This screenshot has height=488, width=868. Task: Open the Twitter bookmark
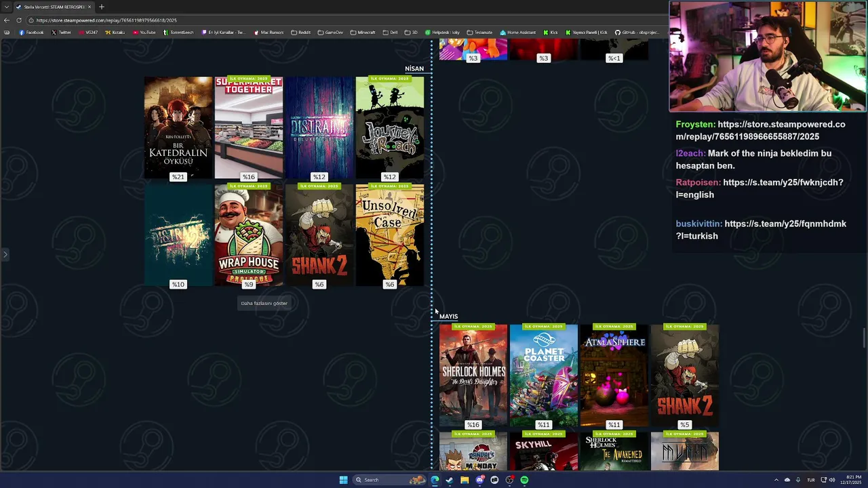point(61,33)
